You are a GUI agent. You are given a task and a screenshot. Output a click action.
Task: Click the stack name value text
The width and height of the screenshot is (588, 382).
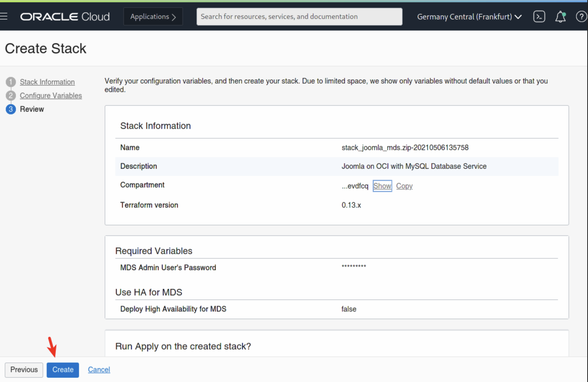pos(405,148)
